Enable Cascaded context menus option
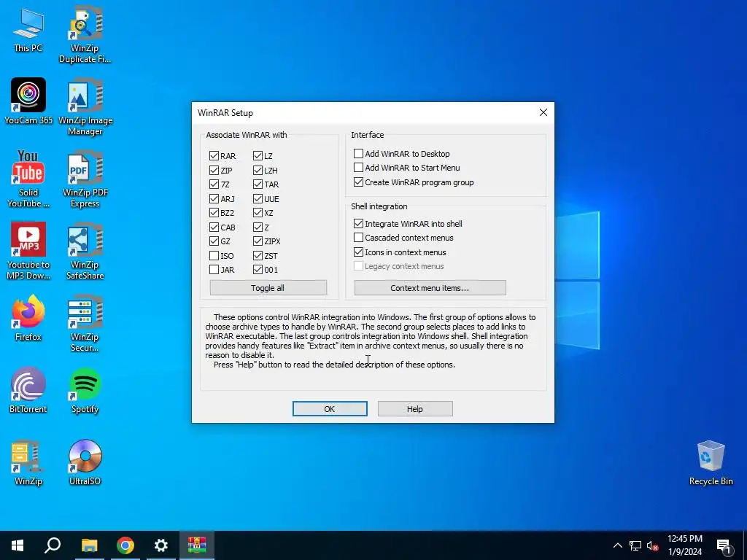747x560 pixels. click(358, 237)
